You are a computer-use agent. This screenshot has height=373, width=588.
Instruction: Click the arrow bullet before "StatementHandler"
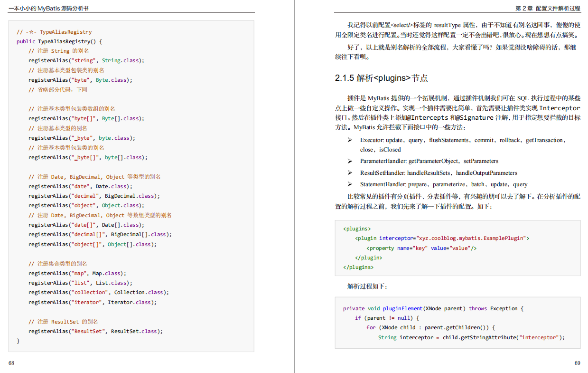pos(350,184)
